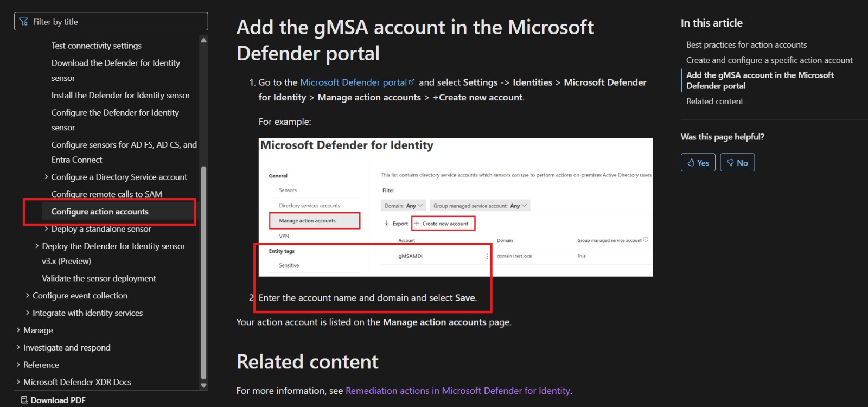Click the Microsoft Defender portal link
This screenshot has height=407, width=868.
tap(353, 82)
